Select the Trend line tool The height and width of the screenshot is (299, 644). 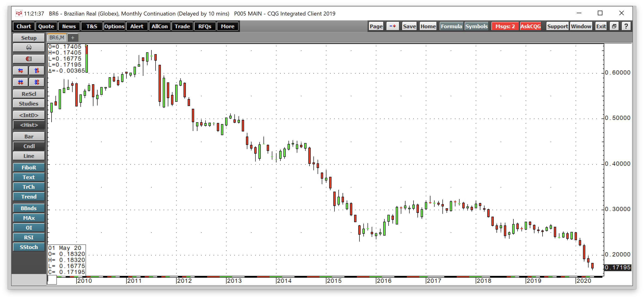29,197
